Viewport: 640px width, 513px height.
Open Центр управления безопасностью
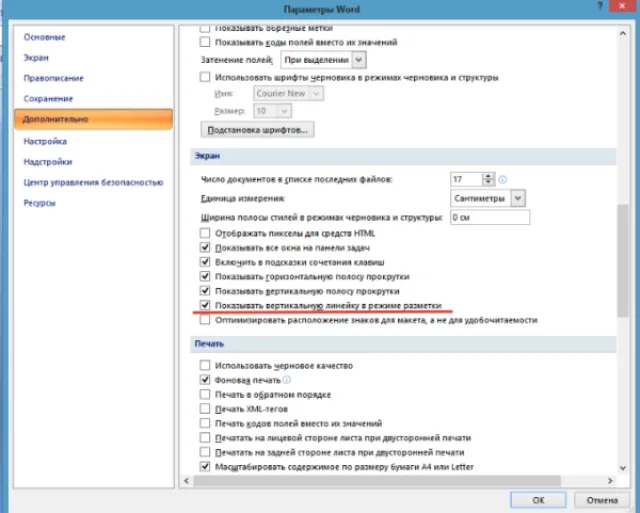pos(93,182)
